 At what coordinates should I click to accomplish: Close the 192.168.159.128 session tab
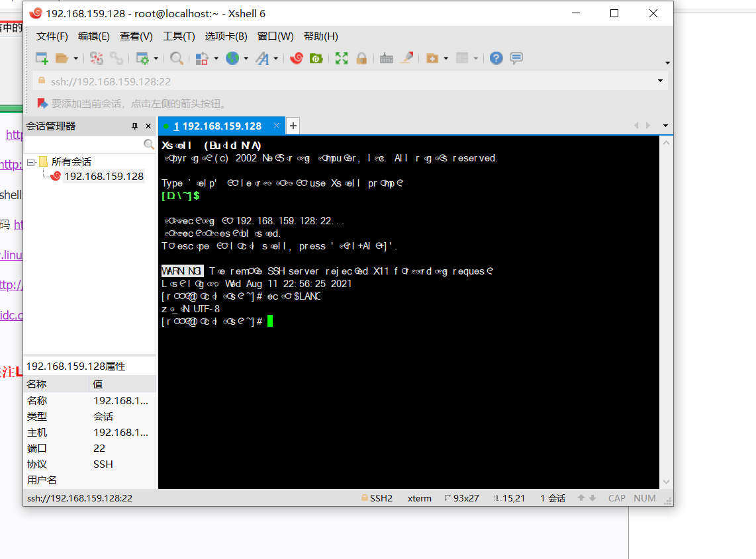point(276,125)
